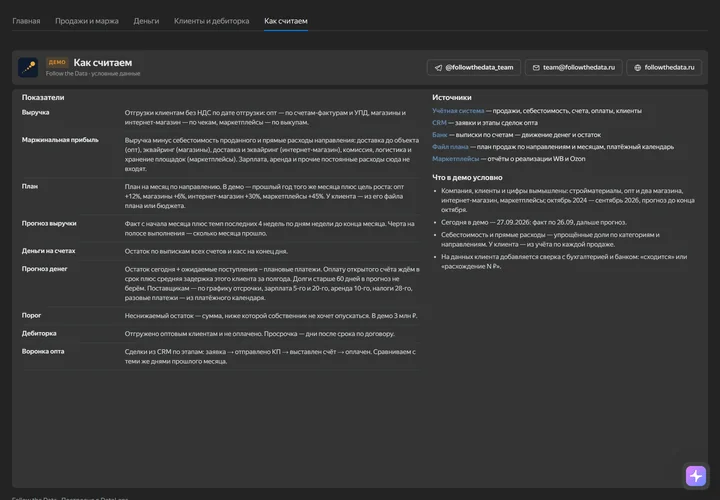Click the Follow the Data logo icon
This screenshot has height=500, width=720.
click(x=28, y=67)
